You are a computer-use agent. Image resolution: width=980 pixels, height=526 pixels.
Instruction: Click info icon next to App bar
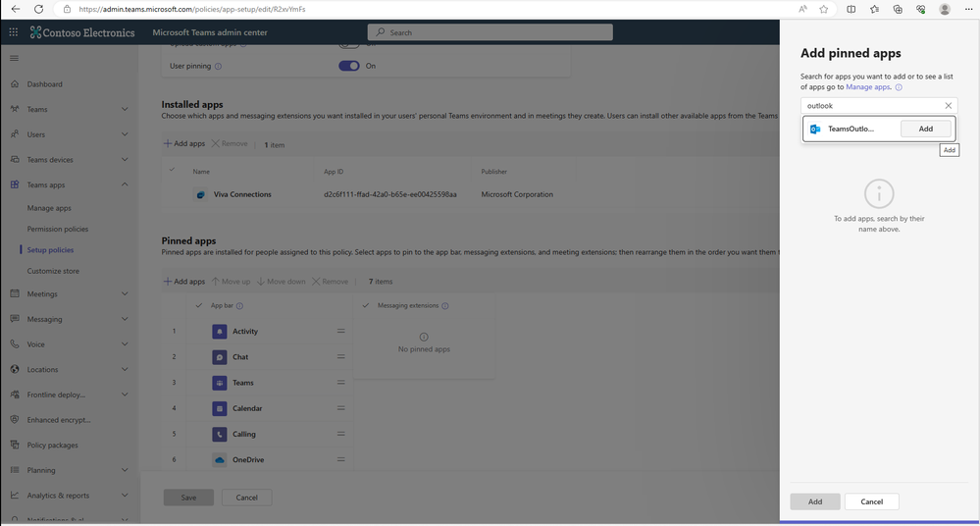pos(239,306)
